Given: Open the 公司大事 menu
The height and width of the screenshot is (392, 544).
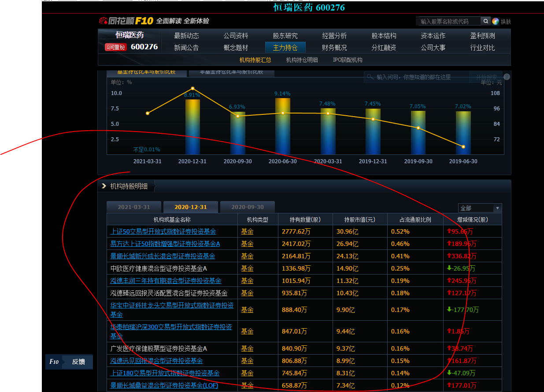Looking at the screenshot, I should coord(433,48).
